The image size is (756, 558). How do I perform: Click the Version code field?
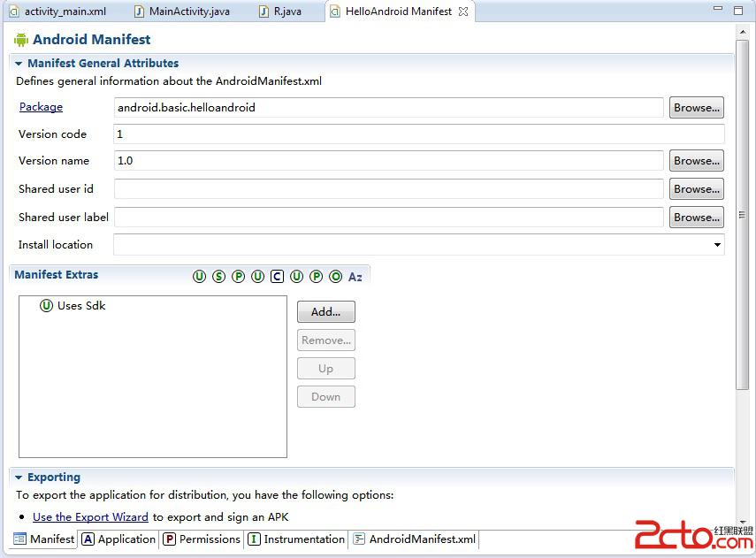coord(419,134)
